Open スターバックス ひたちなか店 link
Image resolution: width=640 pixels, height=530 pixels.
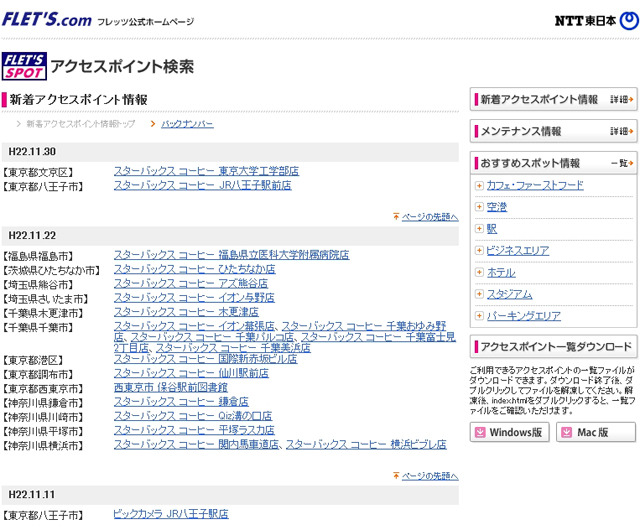click(x=194, y=269)
